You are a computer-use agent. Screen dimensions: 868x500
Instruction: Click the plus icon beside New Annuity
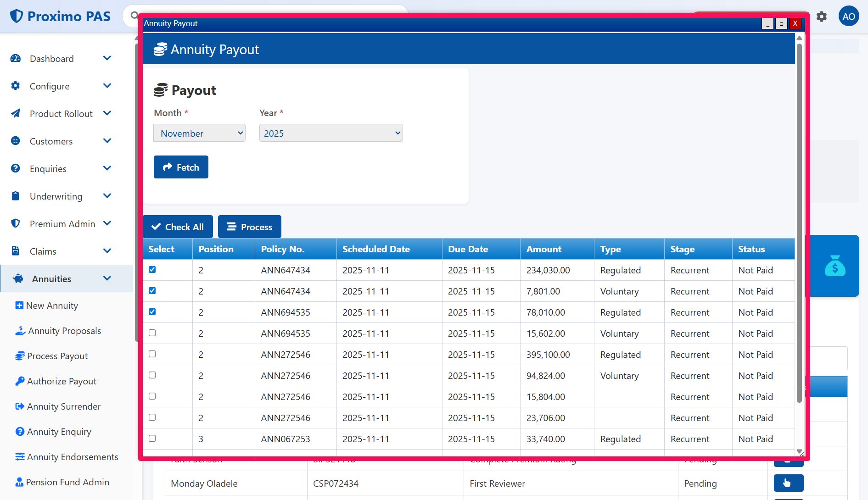pos(19,306)
